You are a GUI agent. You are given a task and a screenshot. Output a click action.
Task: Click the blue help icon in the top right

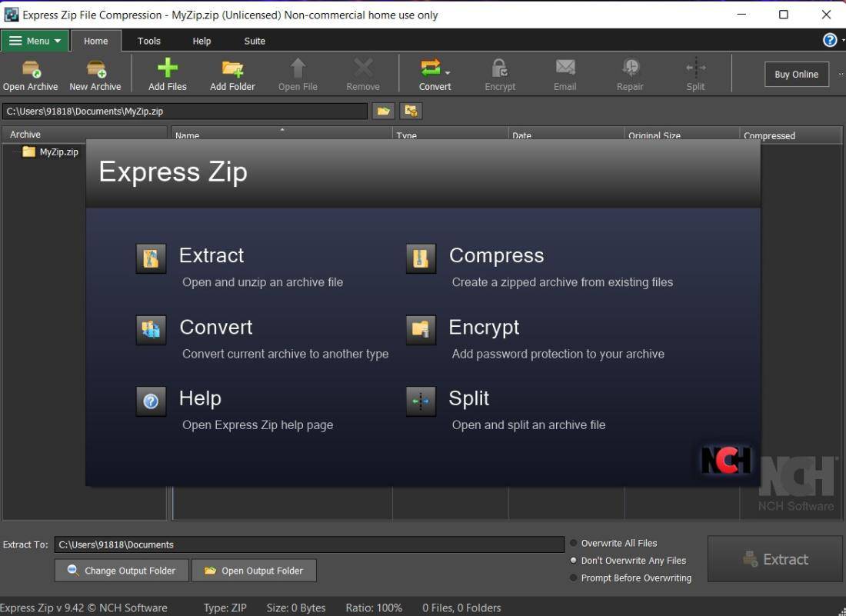pos(829,41)
